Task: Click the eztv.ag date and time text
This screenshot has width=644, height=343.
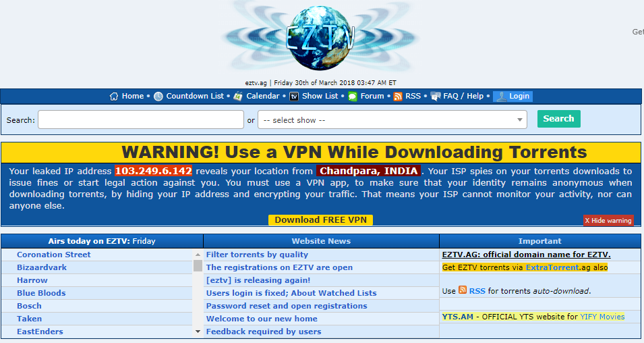Action: click(321, 82)
